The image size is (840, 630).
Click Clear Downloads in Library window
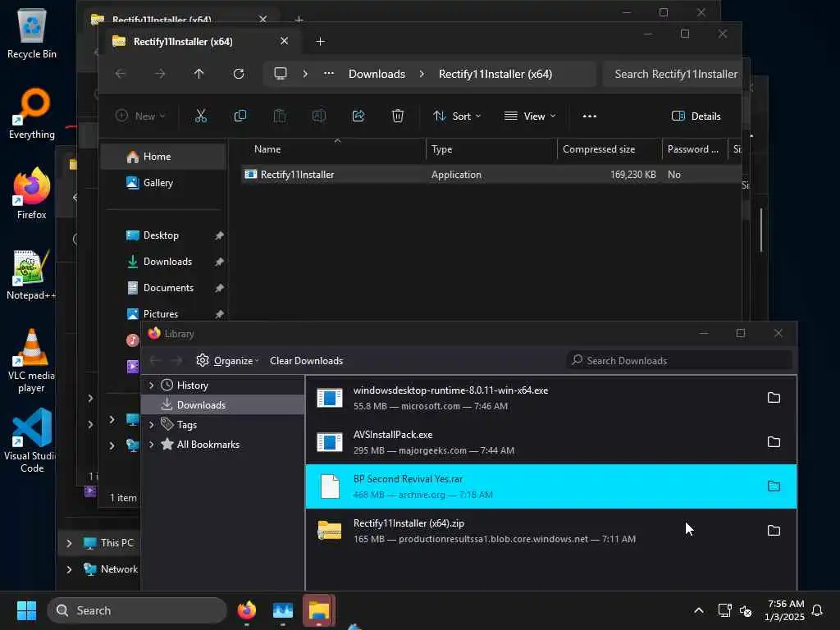coord(307,361)
